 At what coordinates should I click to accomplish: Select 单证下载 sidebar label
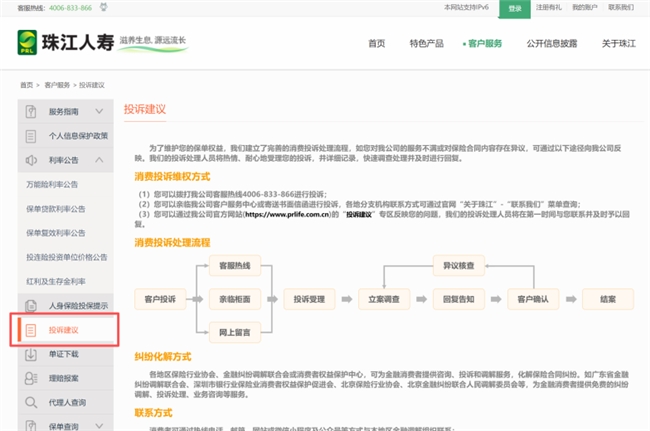pos(63,354)
